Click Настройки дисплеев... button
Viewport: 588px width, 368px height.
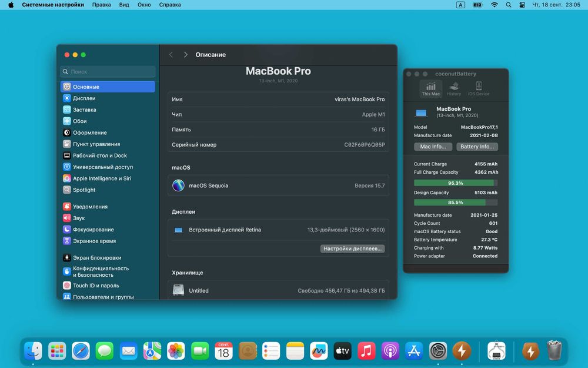click(x=352, y=248)
